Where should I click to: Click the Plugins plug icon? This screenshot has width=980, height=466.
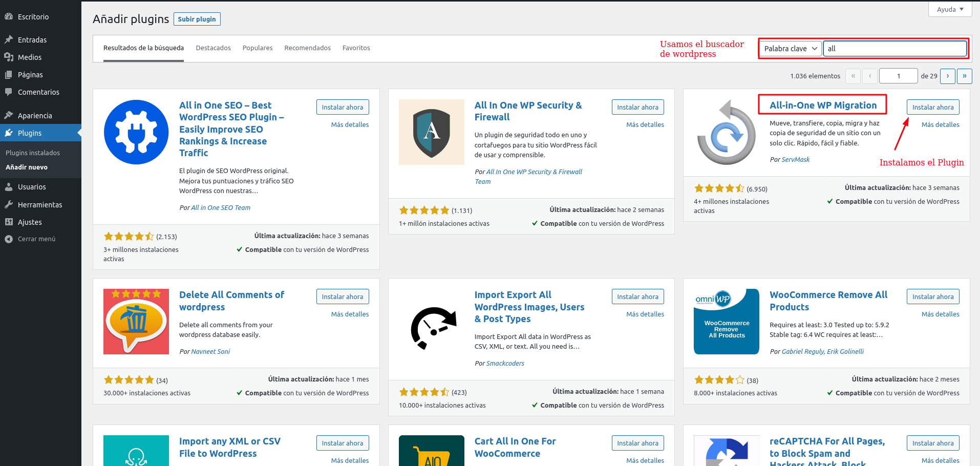click(9, 133)
